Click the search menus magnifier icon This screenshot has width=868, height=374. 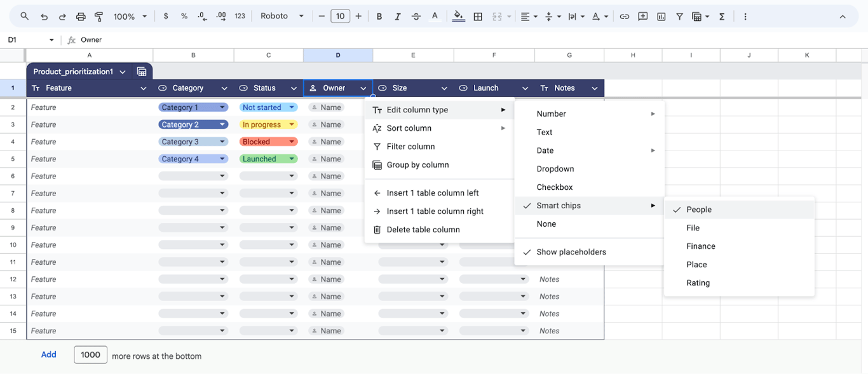(24, 17)
